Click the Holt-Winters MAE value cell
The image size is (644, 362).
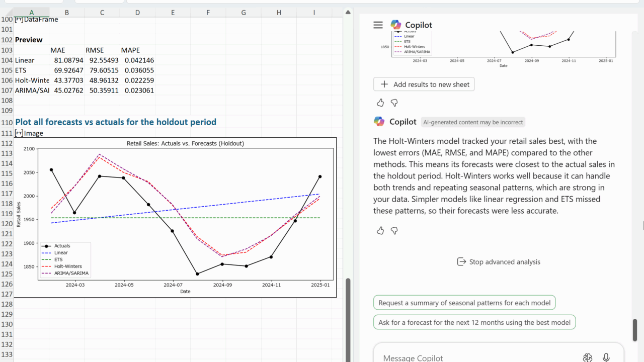click(x=67, y=80)
